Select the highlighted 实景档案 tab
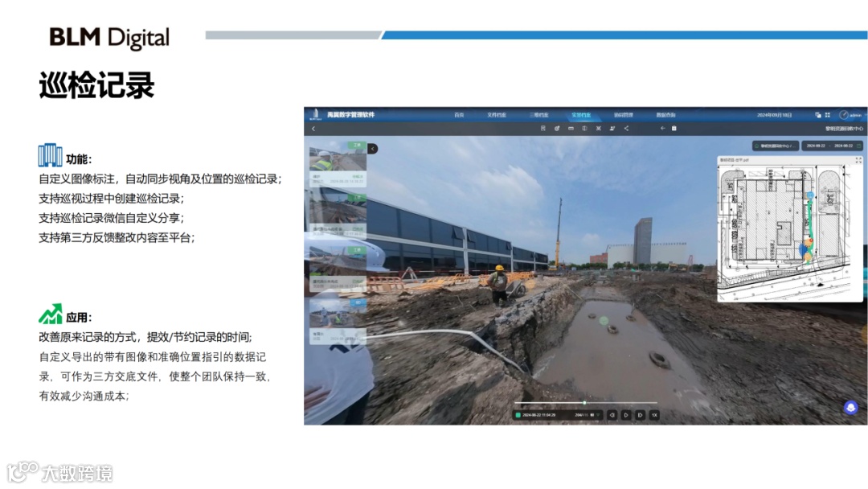Viewport: 868px width, 489px height. (x=581, y=115)
